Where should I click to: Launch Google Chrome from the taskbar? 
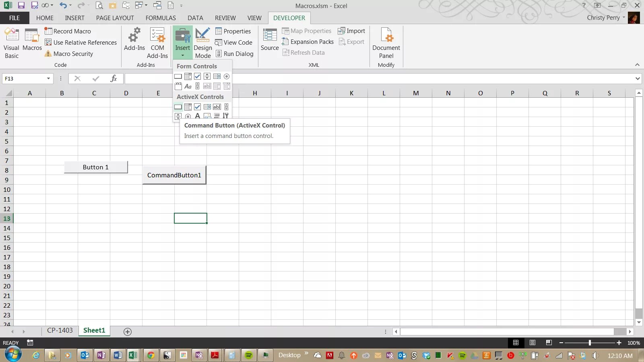[151, 355]
